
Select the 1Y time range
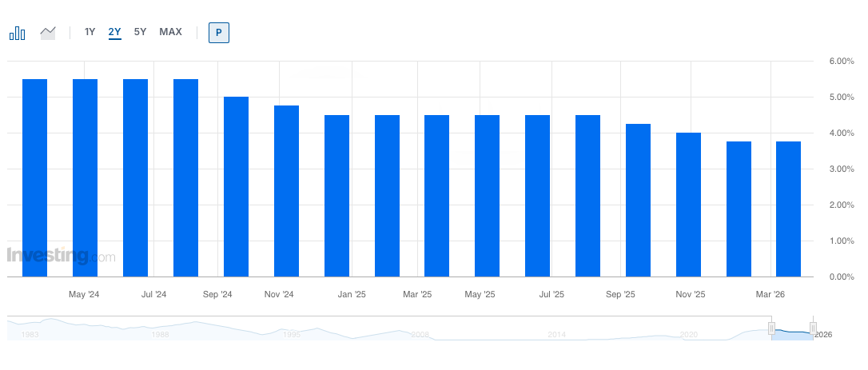[x=90, y=32]
